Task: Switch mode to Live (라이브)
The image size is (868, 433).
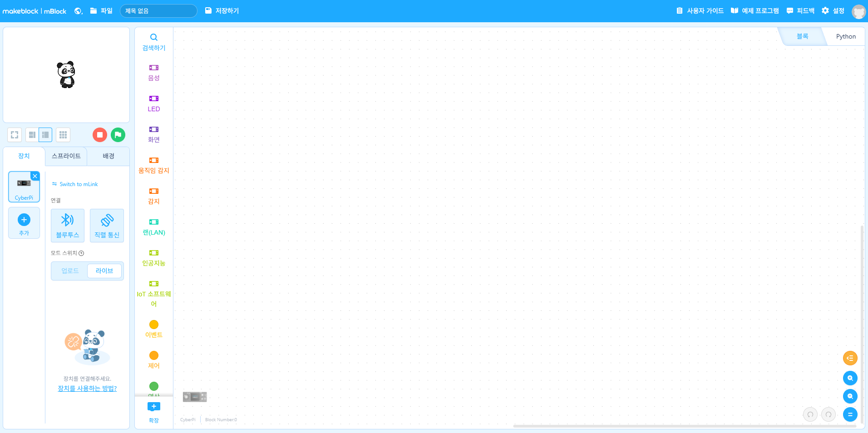Action: point(104,271)
